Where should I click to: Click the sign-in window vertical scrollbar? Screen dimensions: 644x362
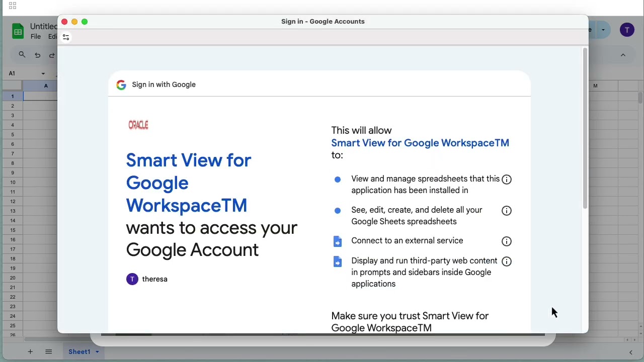point(585,129)
